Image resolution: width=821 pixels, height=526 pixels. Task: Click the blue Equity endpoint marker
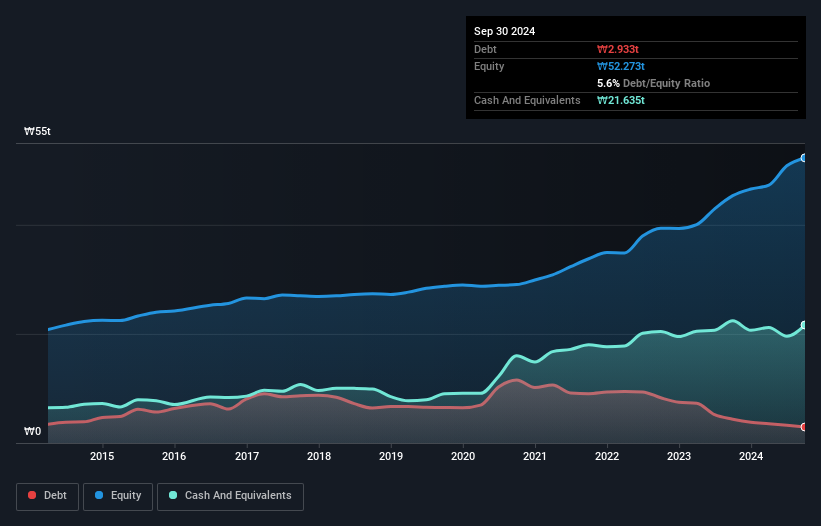804,158
